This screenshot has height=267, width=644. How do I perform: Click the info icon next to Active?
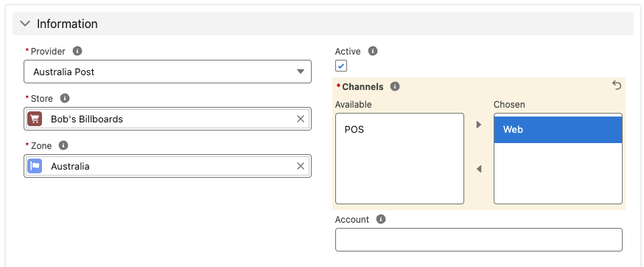pyautogui.click(x=373, y=52)
